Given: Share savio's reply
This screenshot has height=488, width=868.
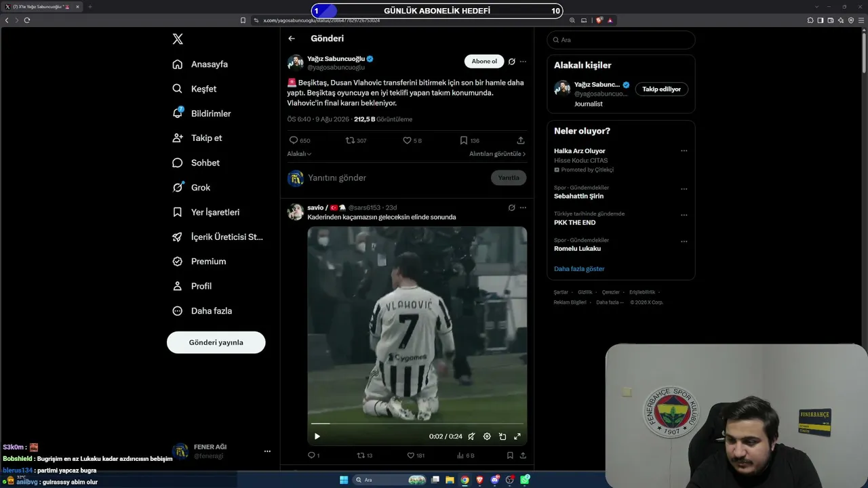Looking at the screenshot, I should [x=523, y=455].
